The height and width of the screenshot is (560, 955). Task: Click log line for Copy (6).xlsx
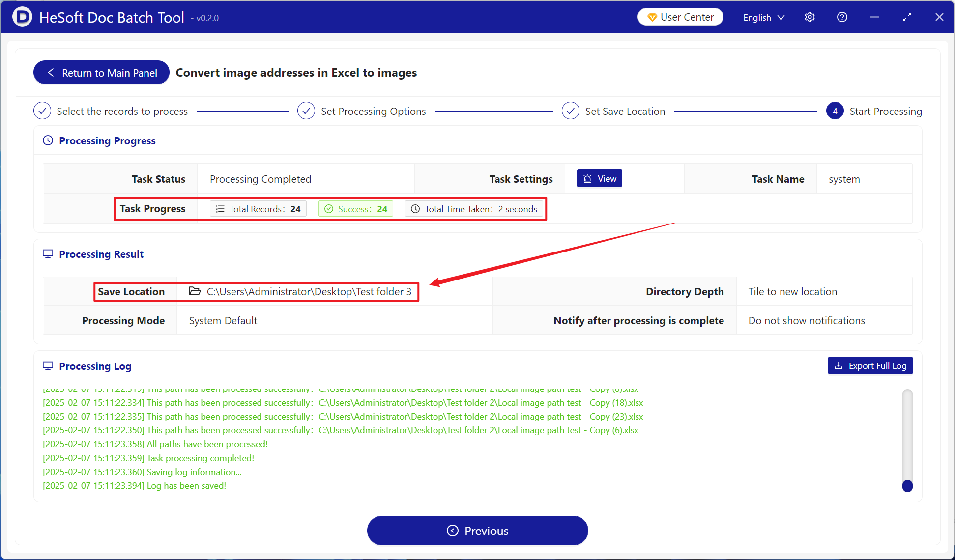pyautogui.click(x=341, y=430)
